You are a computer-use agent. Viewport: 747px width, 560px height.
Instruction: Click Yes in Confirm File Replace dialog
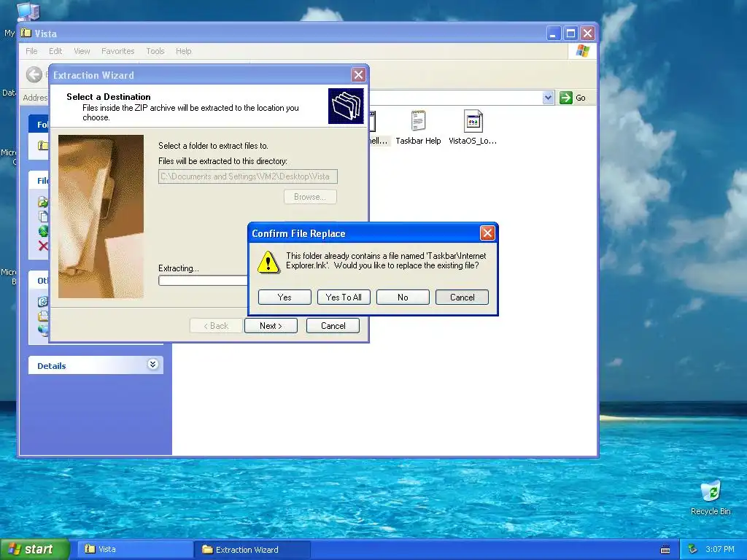tap(285, 297)
